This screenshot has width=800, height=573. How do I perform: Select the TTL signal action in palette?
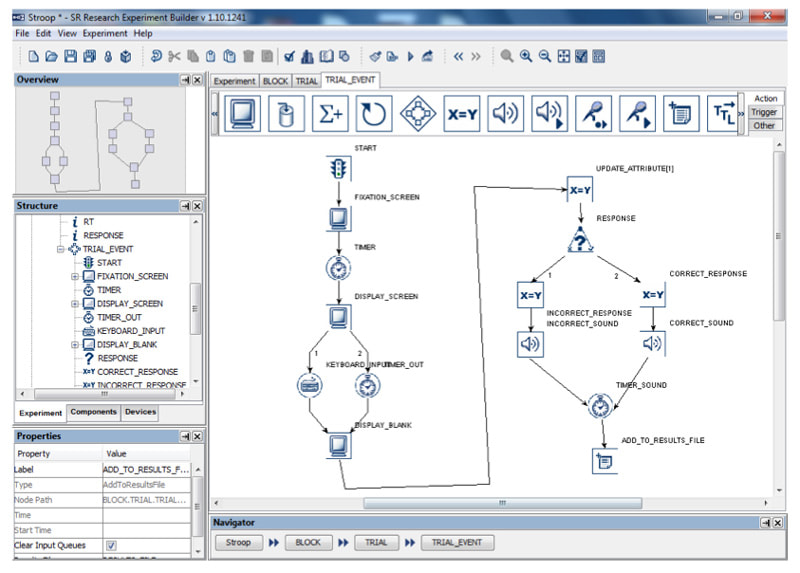(723, 113)
